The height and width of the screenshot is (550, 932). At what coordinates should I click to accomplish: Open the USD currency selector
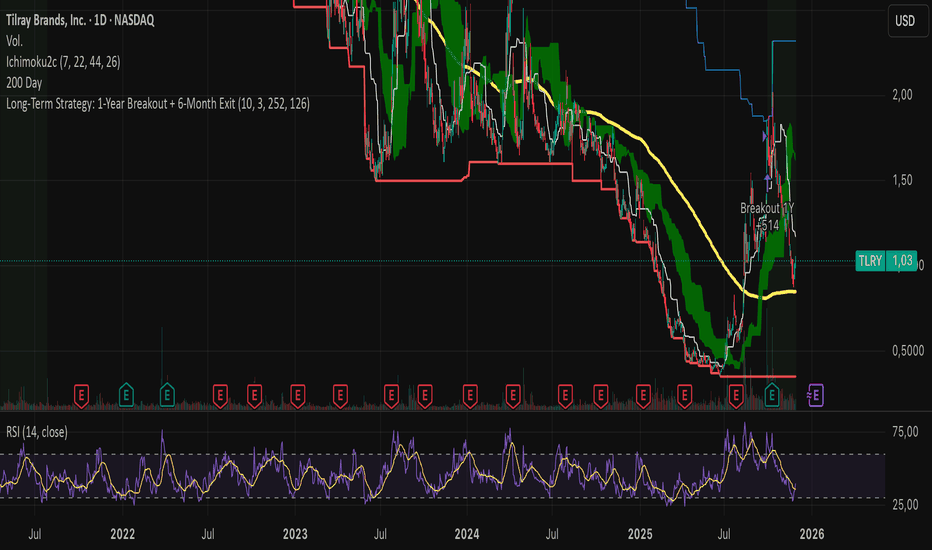coord(904,20)
